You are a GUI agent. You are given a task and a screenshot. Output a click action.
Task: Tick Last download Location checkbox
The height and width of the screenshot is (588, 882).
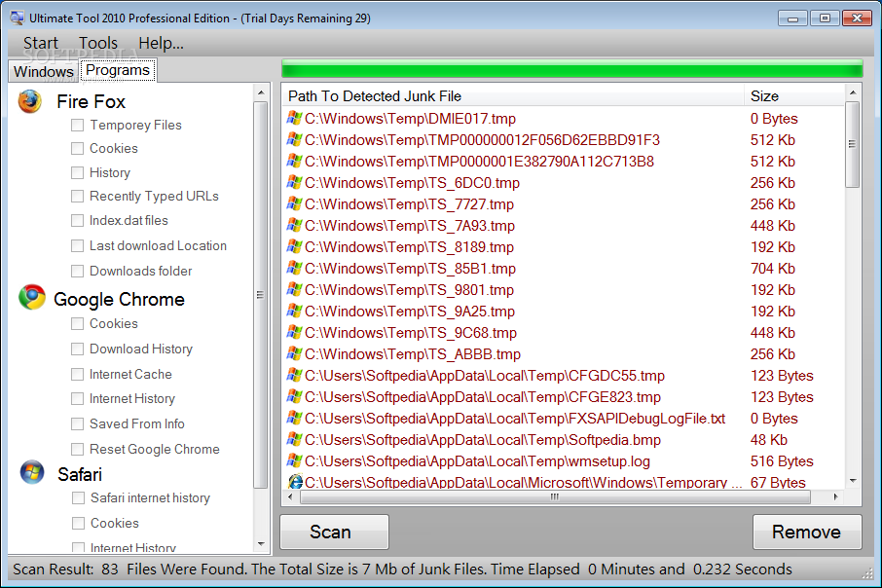pyautogui.click(x=78, y=246)
